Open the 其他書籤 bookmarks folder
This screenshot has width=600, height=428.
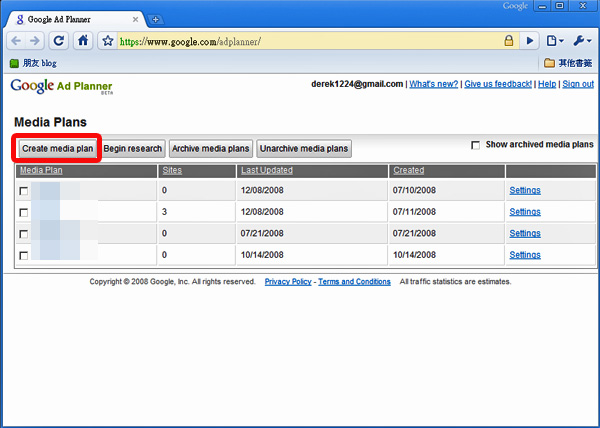(568, 63)
